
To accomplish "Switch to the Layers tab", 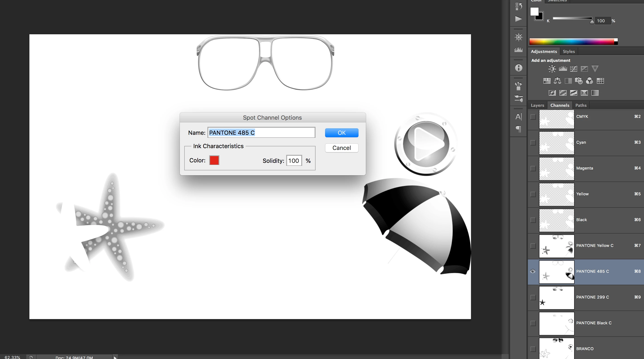I will click(x=537, y=105).
